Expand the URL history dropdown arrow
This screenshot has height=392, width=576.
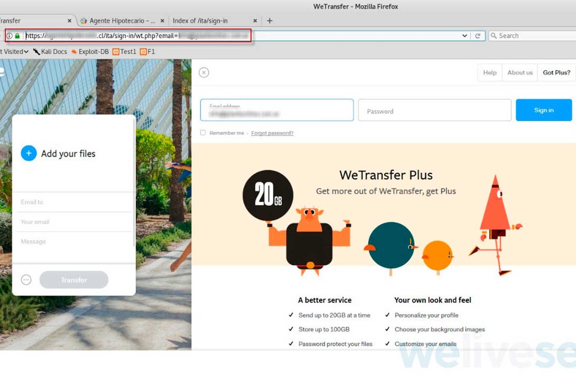tap(465, 36)
